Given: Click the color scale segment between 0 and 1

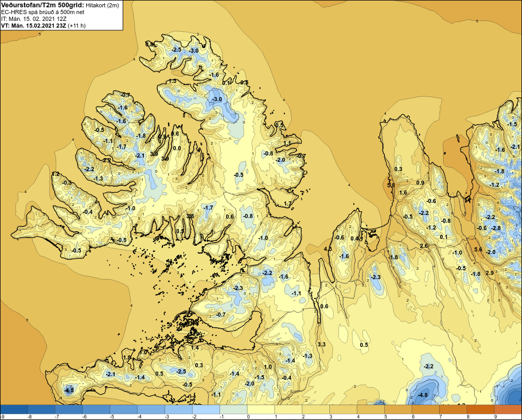Looking at the screenshot, I should [x=260, y=409].
